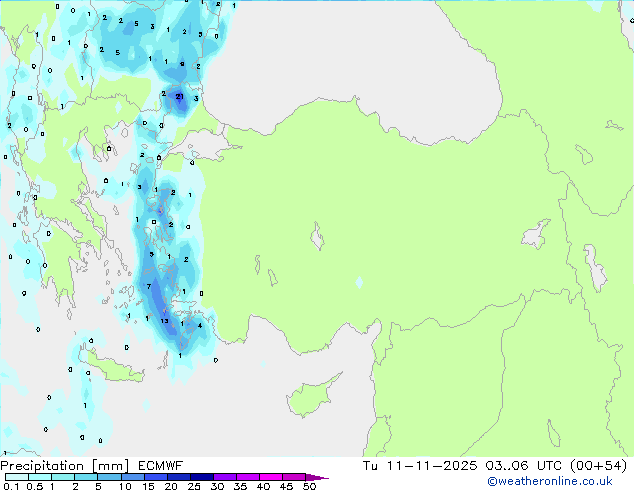Viewport: 634px width, 490px height.
Task: Click the '40' legend tick label
Action: pos(263,486)
